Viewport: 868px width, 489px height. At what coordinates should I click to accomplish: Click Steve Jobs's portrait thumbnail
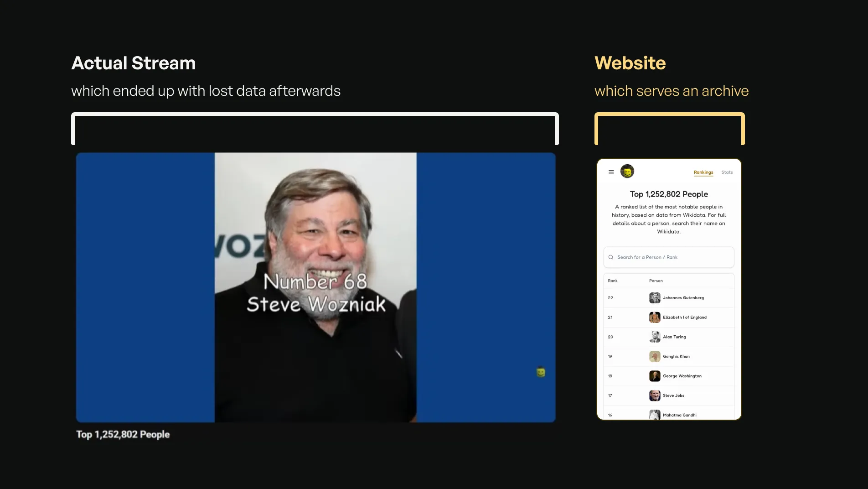coord(655,396)
